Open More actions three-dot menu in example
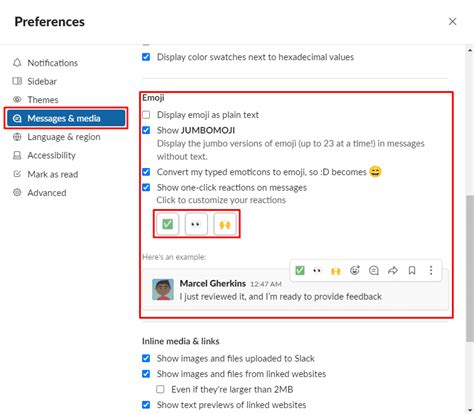Viewport: 474px width, 414px height. pos(431,270)
